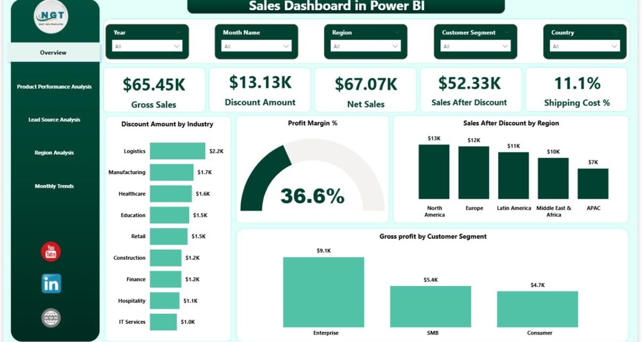The height and width of the screenshot is (342, 644).
Task: Open the Lead Source Analysis page
Action: (54, 120)
